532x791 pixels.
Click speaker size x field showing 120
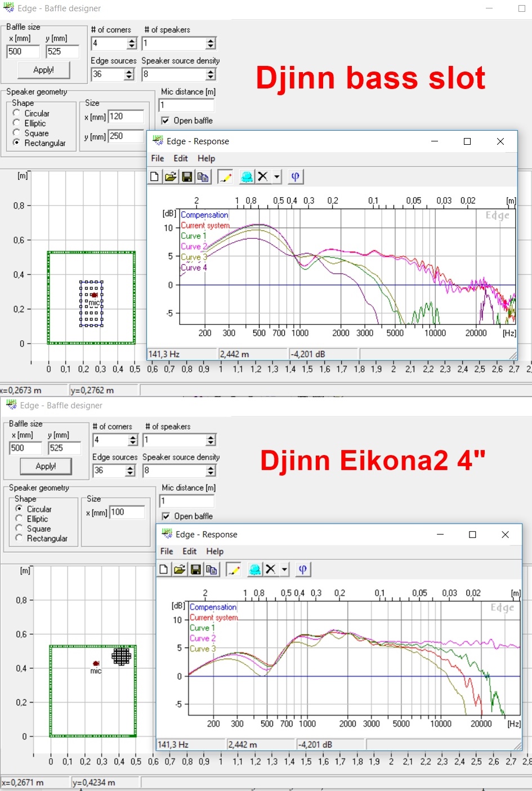[x=126, y=117]
